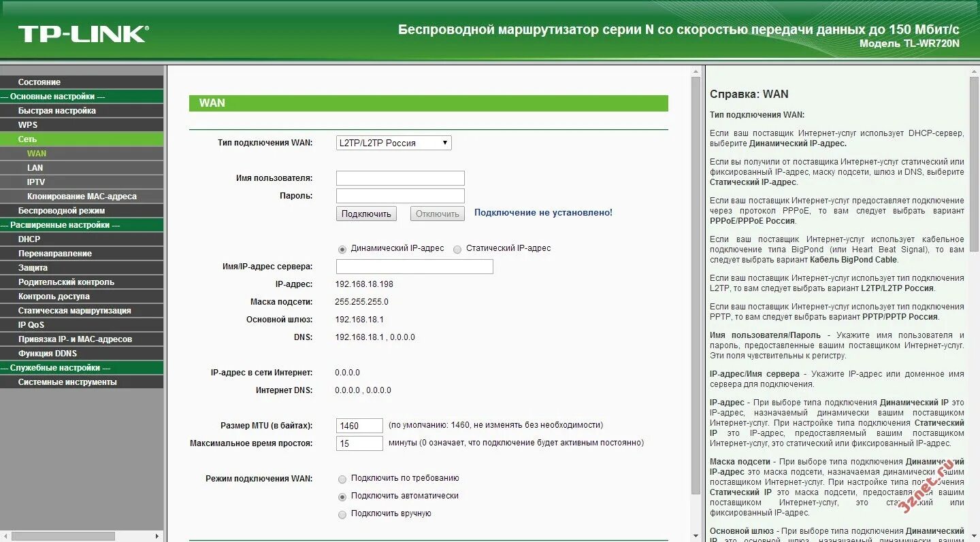Open Быстрая настройка in the sidebar
This screenshot has width=980, height=542.
point(82,110)
